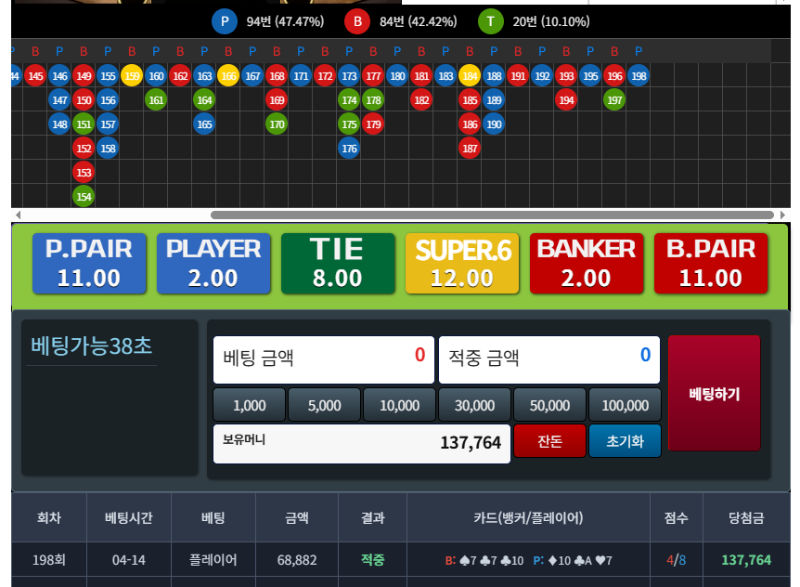Image resolution: width=800 pixels, height=587 pixels.
Task: Select the 50,000 chip denomination
Action: (549, 405)
